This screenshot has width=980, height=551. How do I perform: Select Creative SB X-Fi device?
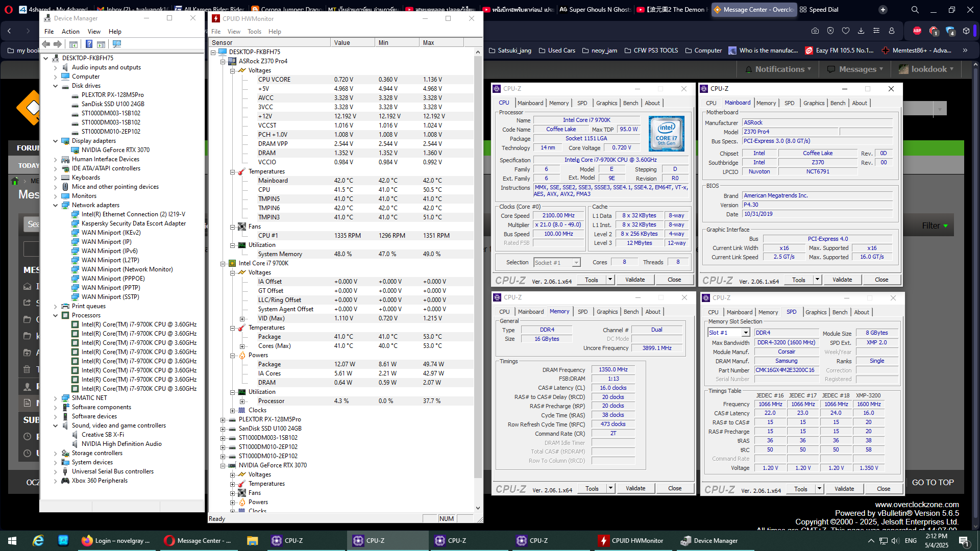tap(103, 435)
